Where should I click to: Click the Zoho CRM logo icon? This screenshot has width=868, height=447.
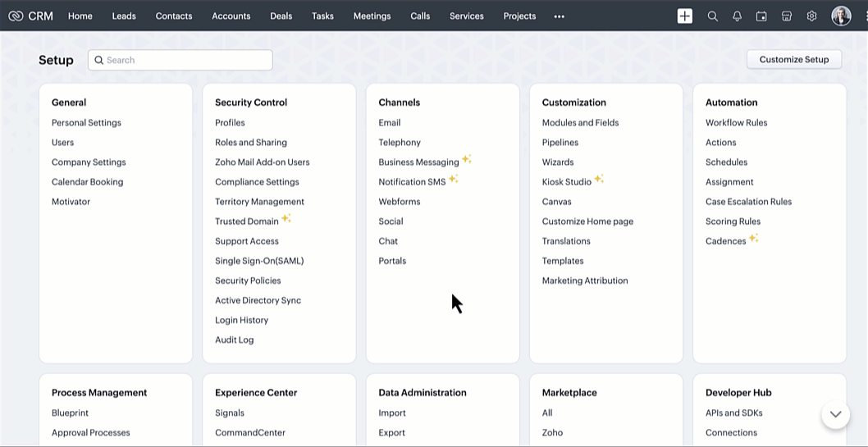(x=16, y=16)
